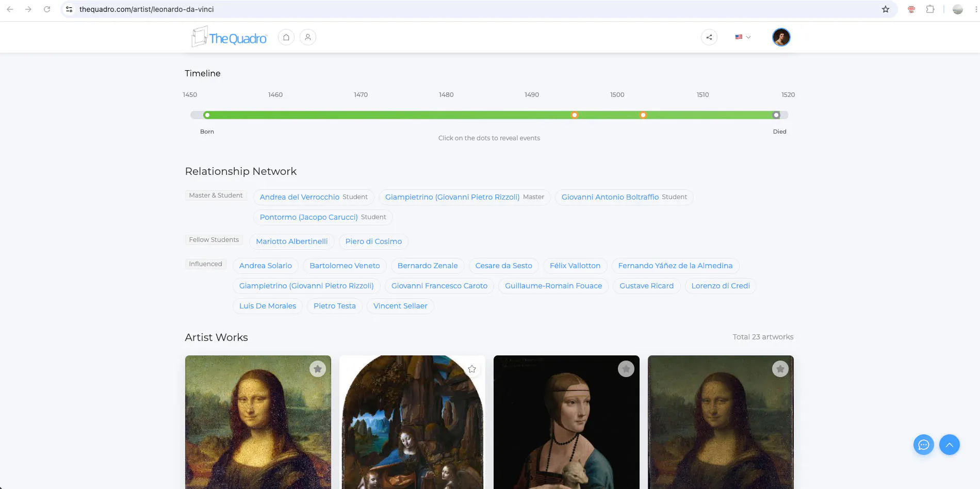Image resolution: width=980 pixels, height=489 pixels.
Task: Open the browser extensions puzzle icon
Action: (x=930, y=9)
